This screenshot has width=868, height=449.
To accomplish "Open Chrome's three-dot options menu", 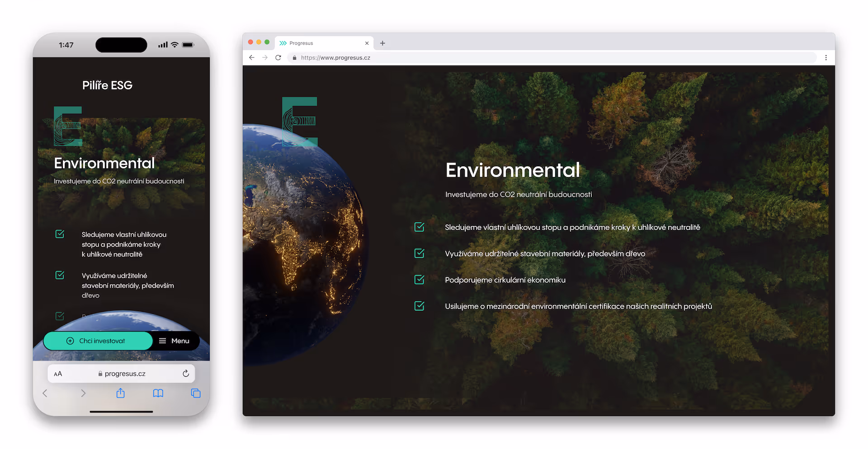I will [x=826, y=57].
